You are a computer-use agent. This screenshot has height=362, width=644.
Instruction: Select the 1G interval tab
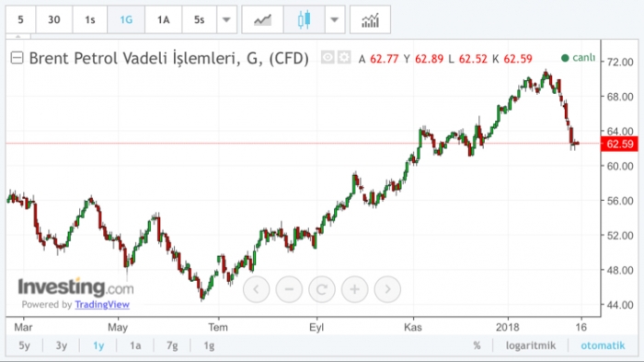(126, 19)
